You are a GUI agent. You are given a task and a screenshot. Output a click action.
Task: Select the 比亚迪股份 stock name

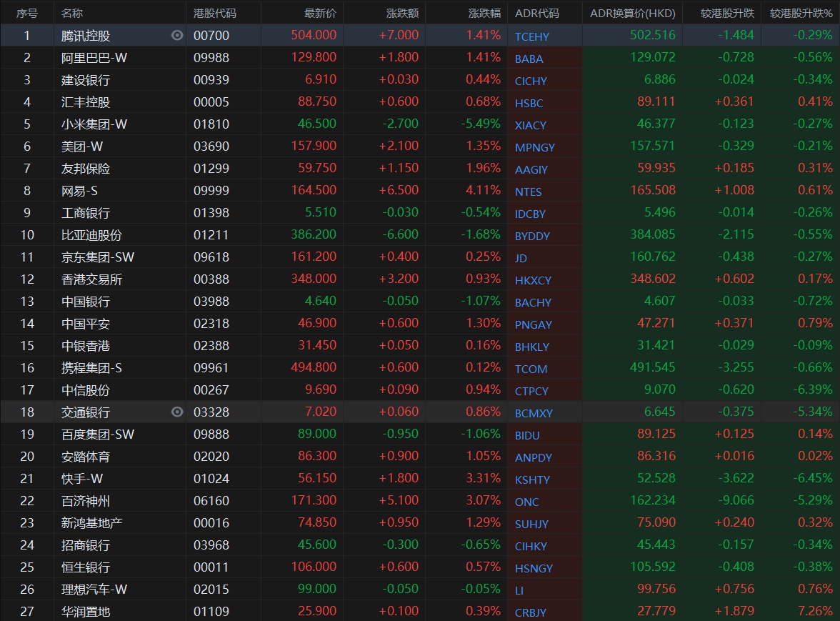91,235
